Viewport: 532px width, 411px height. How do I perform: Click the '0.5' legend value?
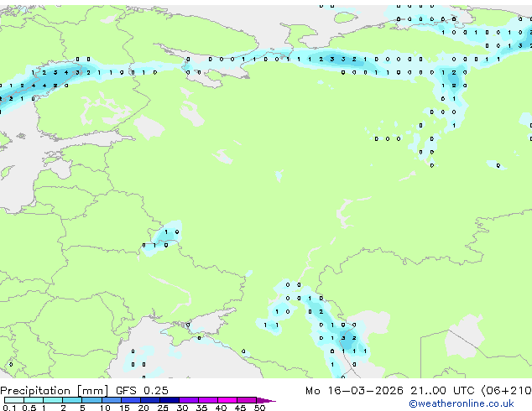(x=29, y=408)
